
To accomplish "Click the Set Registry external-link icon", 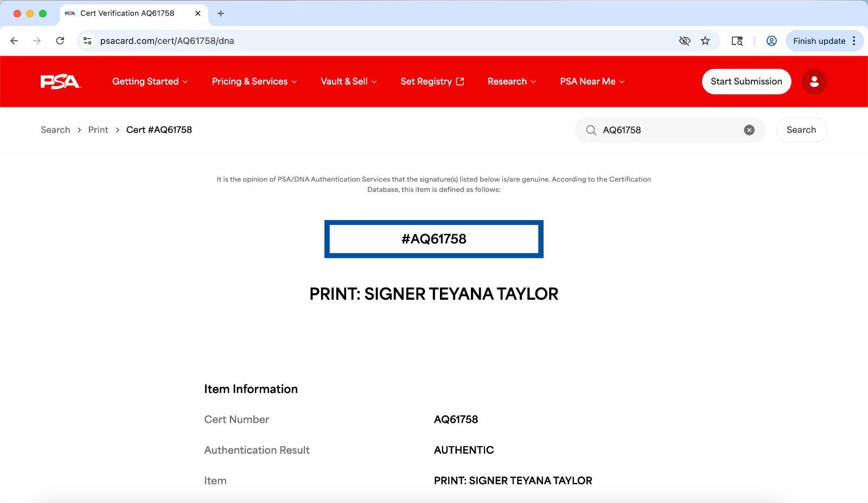I will pos(460,81).
